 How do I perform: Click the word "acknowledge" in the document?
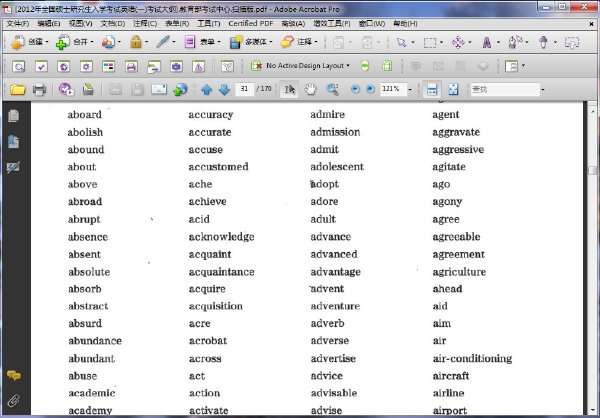[x=222, y=237]
